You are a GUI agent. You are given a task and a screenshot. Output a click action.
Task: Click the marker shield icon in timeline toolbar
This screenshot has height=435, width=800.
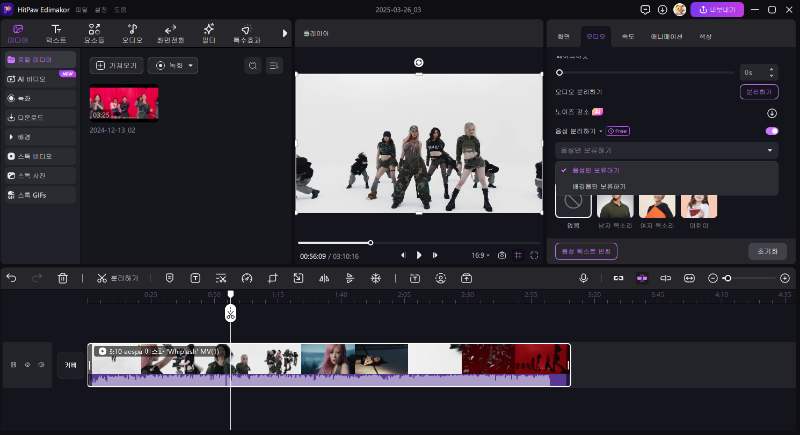[x=169, y=278]
